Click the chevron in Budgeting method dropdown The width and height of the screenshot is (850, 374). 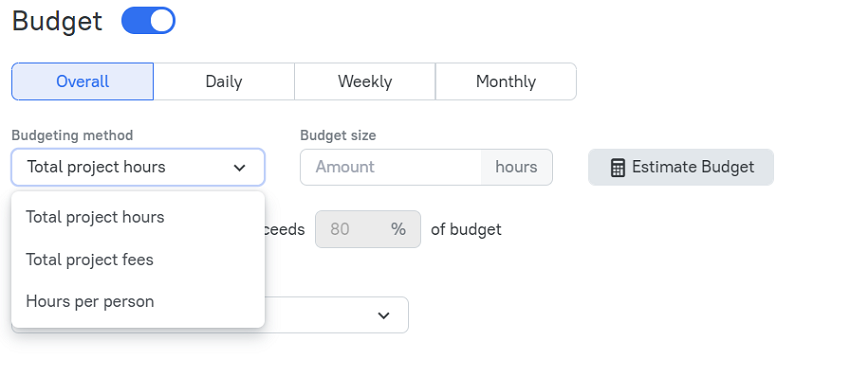(x=240, y=168)
